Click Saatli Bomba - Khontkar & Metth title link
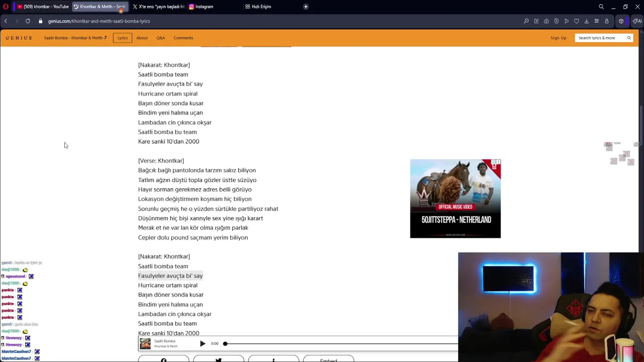This screenshot has height=362, width=644. click(75, 38)
